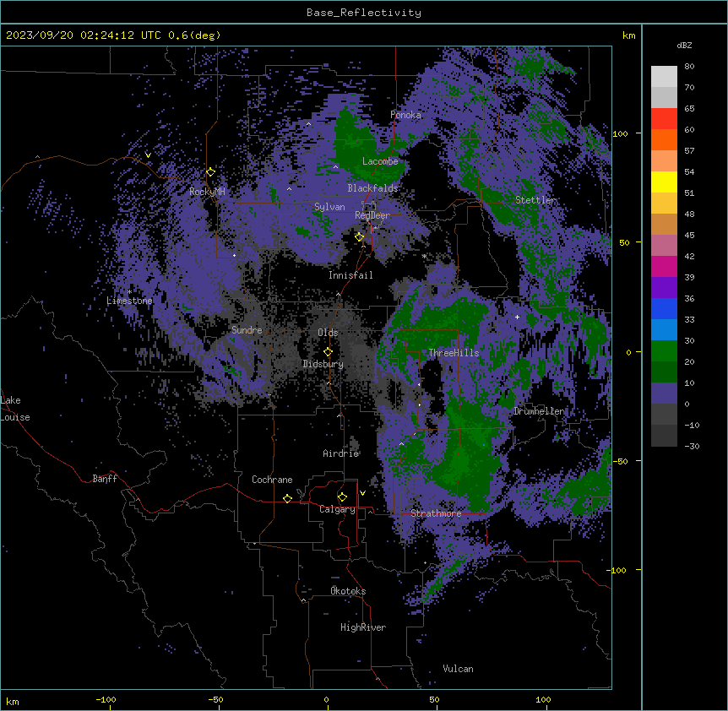Select the orange 57-60 dBZ legend swatch

coord(664,140)
